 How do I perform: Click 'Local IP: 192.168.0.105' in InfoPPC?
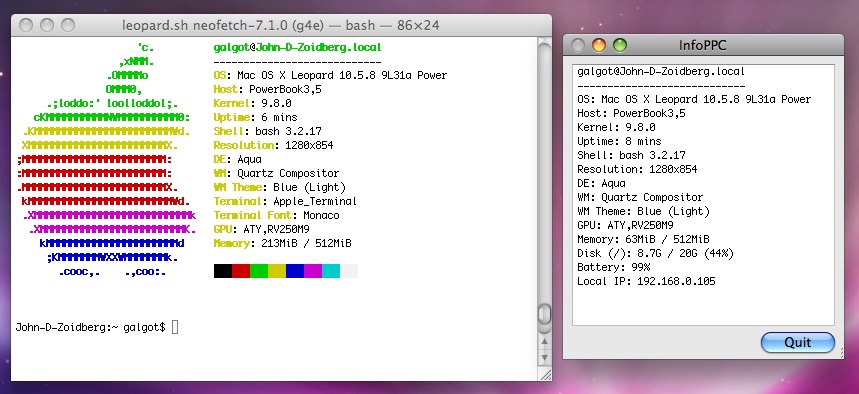(646, 282)
